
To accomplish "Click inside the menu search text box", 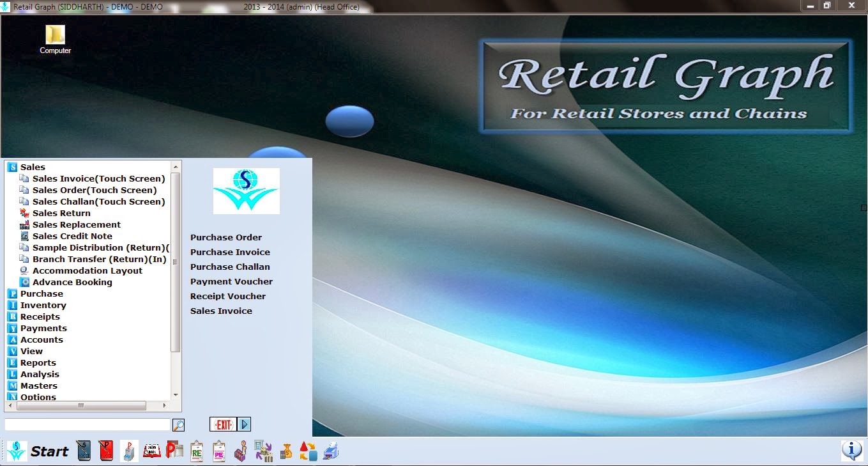I will click(88, 424).
